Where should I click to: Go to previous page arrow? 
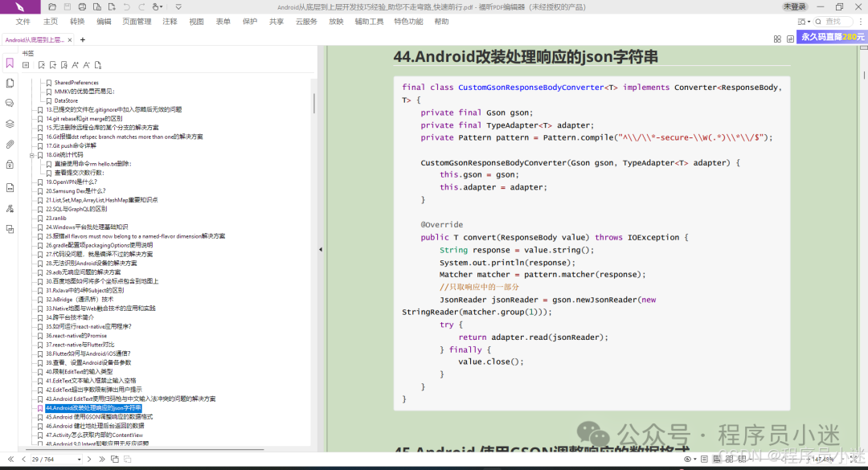pyautogui.click(x=24, y=460)
